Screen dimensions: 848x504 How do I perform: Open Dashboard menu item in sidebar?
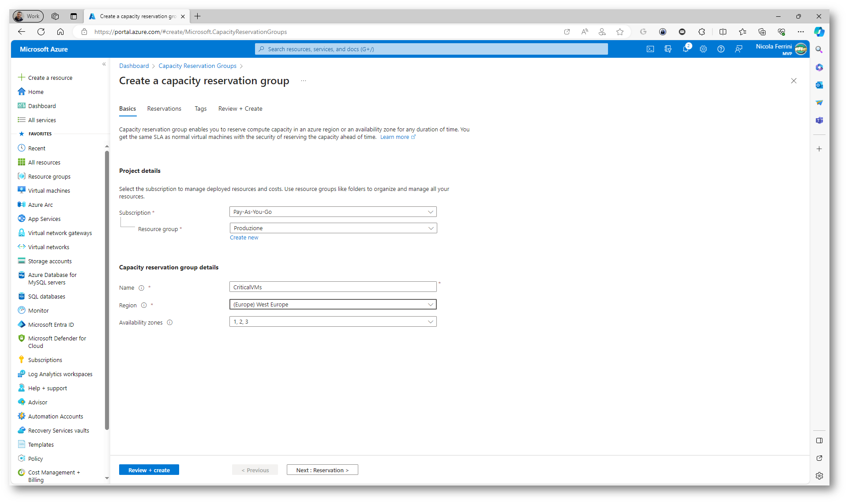(x=42, y=106)
